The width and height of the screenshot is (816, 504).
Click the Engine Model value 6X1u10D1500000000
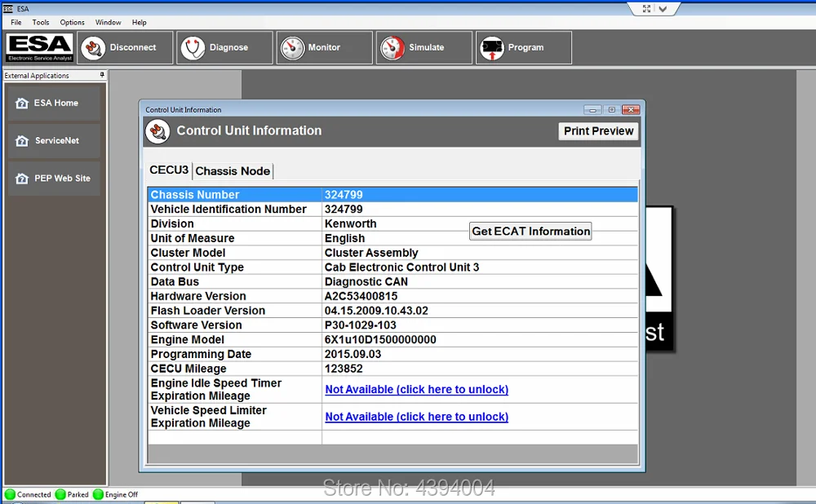point(380,339)
